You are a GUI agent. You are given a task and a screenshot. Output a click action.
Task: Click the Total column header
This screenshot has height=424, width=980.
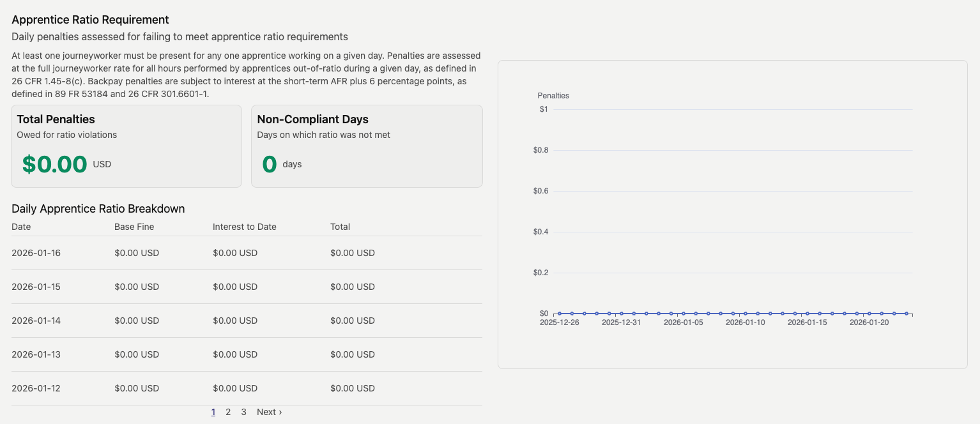coord(340,227)
